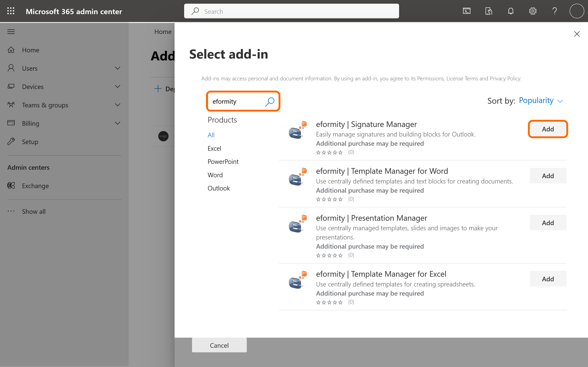The image size is (588, 367).
Task: Open the app launcher waffle icon
Action: pos(11,11)
